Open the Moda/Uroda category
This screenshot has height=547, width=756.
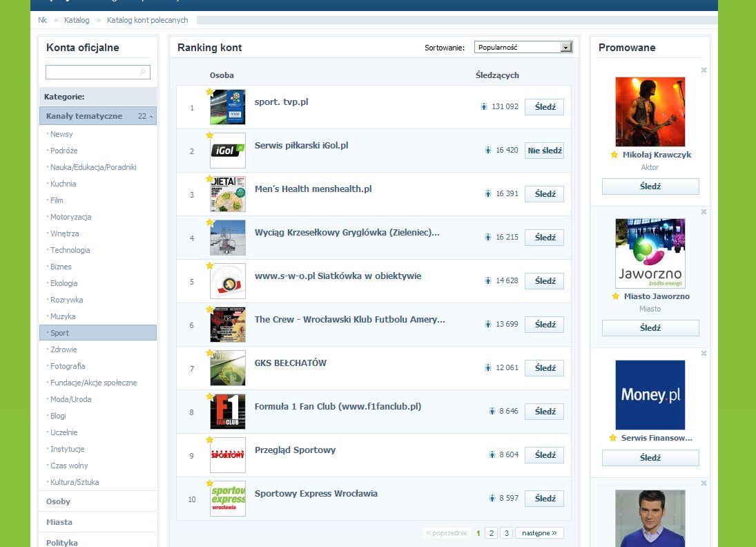(71, 399)
